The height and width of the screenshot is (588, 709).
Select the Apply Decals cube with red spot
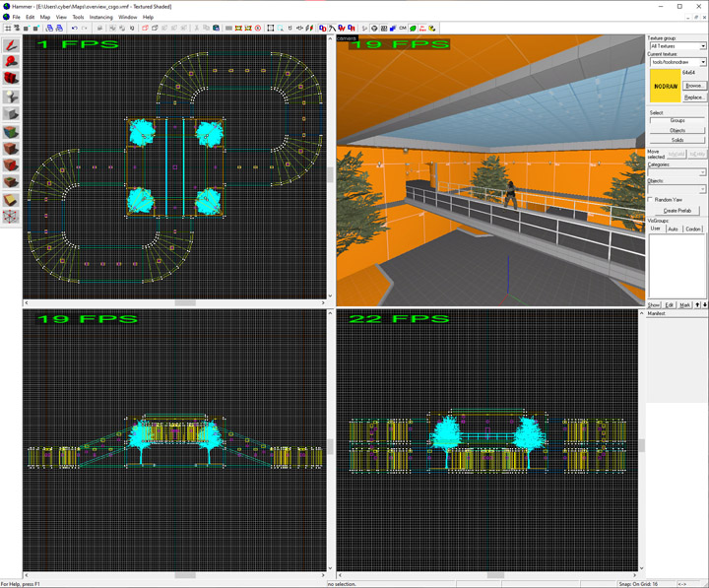tap(11, 164)
